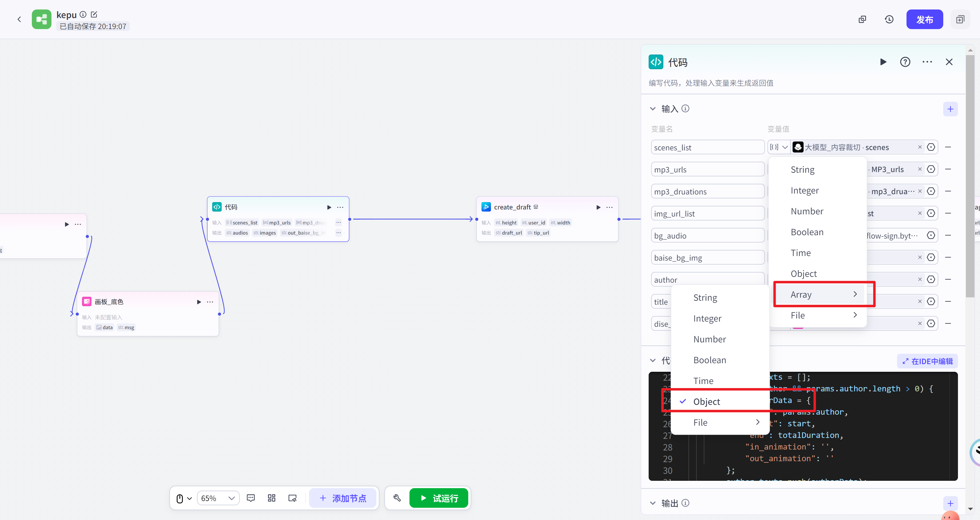This screenshot has width=980, height=520.
Task: Open the duplicate workflow icon in header
Action: pos(862,19)
